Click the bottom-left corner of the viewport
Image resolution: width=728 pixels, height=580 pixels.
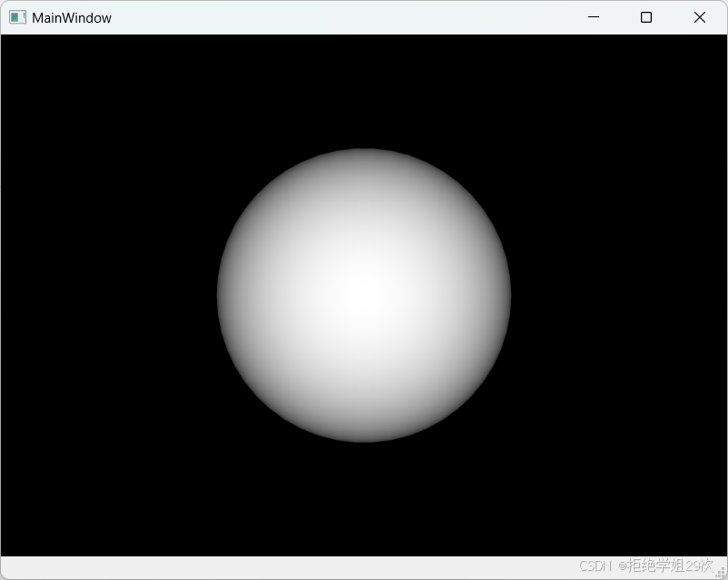point(9,549)
